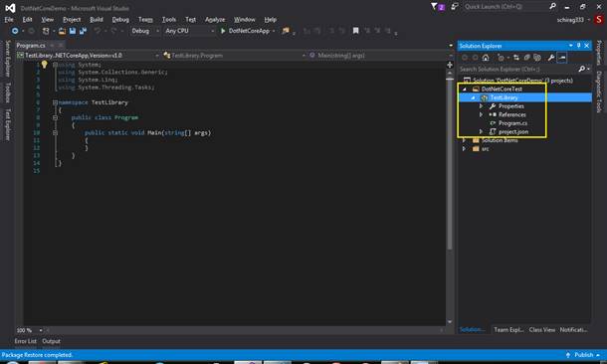Image resolution: width=607 pixels, height=364 pixels.
Task: Click the Save All toolbar icon
Action: 83,31
